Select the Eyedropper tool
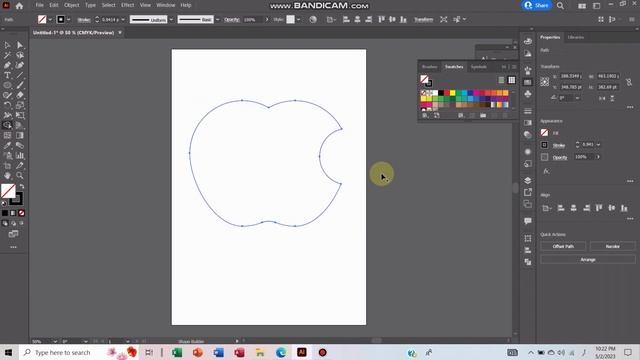 pyautogui.click(x=7, y=145)
